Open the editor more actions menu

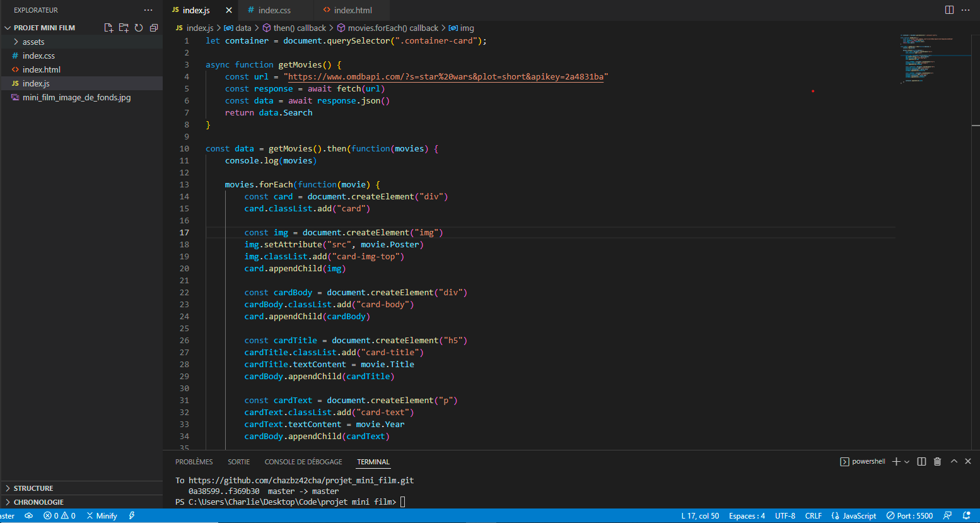click(x=965, y=10)
